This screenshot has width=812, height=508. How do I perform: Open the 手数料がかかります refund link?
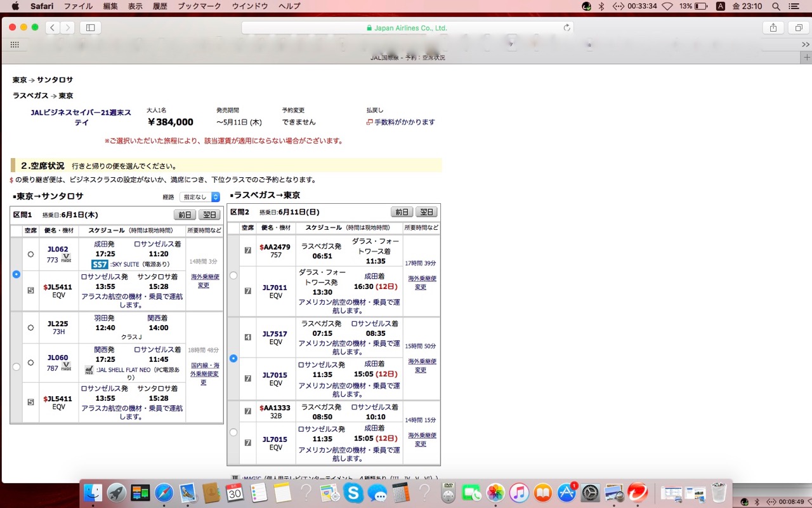[x=405, y=122]
